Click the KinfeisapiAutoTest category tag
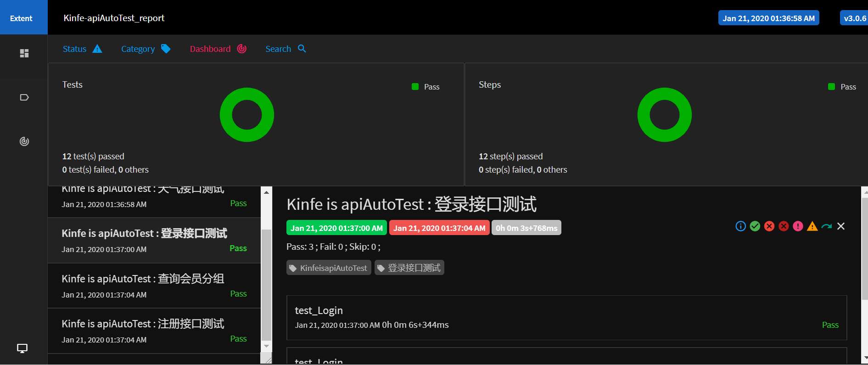This screenshot has width=868, height=365. (329, 268)
